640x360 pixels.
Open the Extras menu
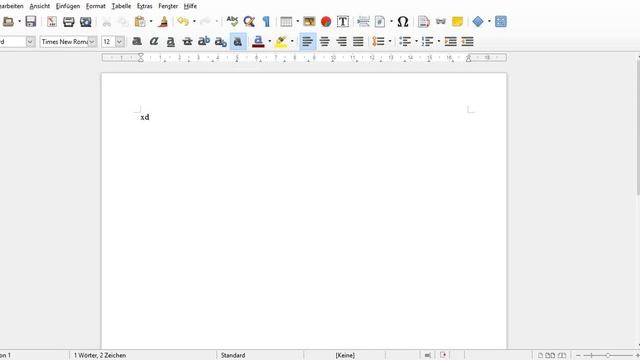(x=144, y=6)
